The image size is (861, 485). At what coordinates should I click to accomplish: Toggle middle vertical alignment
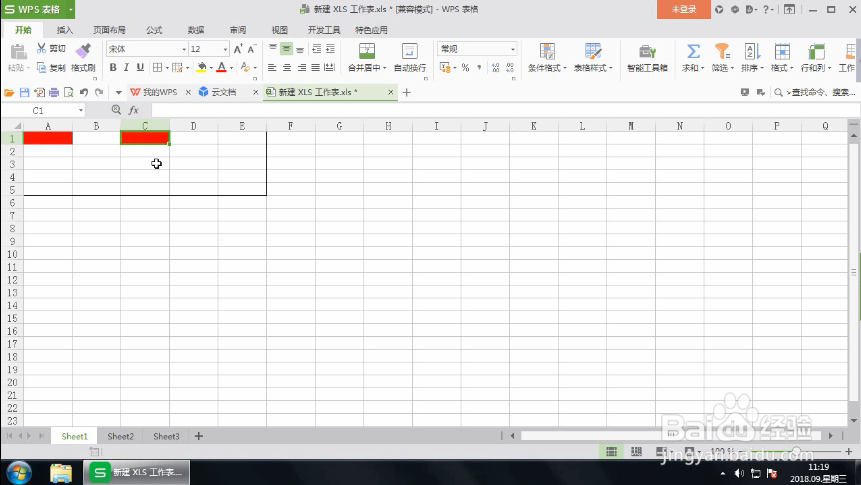pyautogui.click(x=286, y=49)
